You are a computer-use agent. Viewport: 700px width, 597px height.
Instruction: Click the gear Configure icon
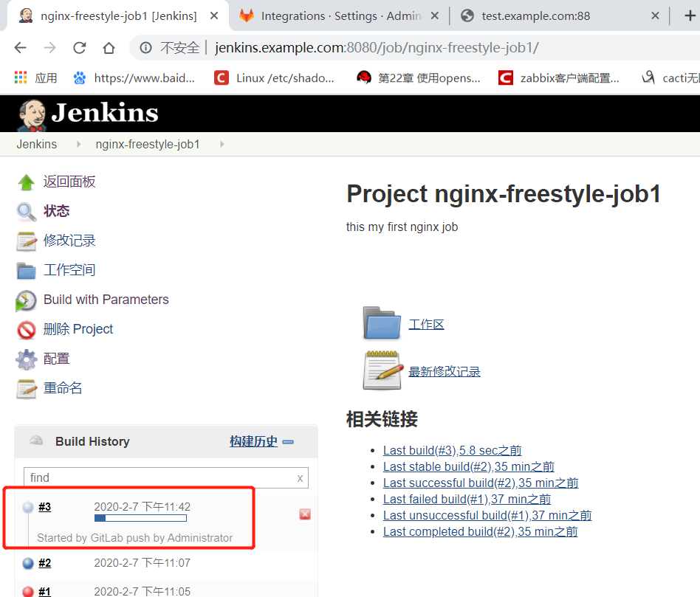coord(27,359)
